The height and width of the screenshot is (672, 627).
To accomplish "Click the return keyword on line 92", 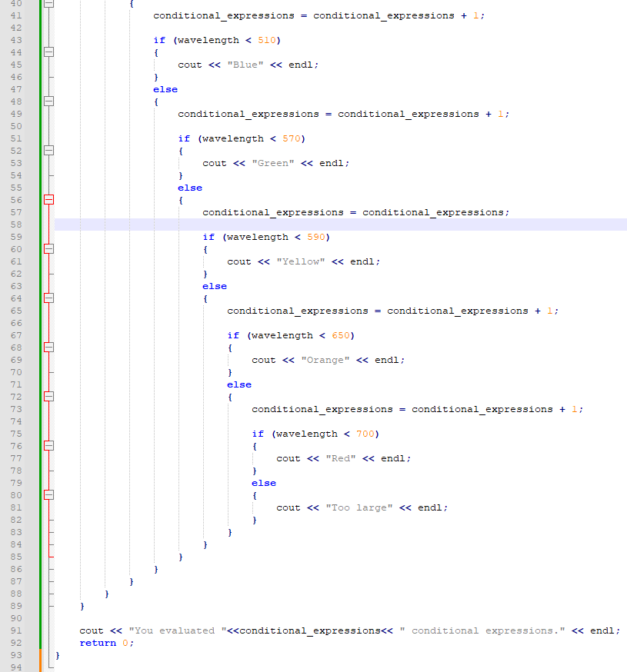I will click(98, 643).
